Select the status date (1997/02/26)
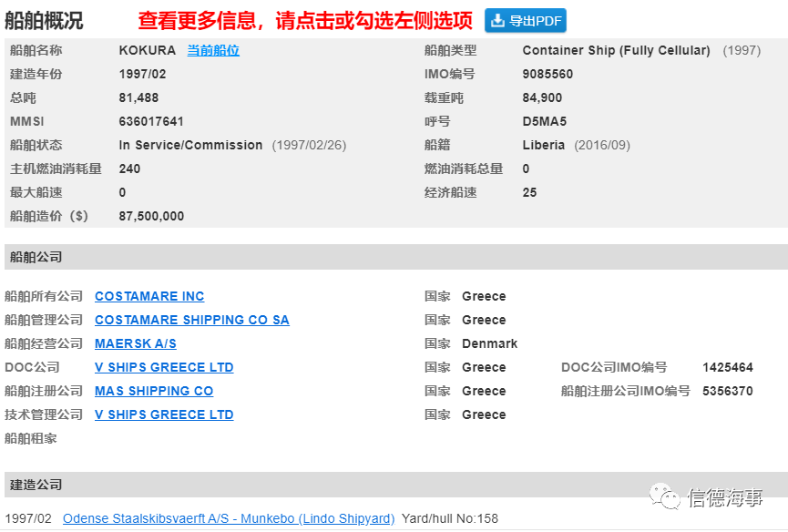Image resolution: width=788 pixels, height=532 pixels. click(309, 145)
